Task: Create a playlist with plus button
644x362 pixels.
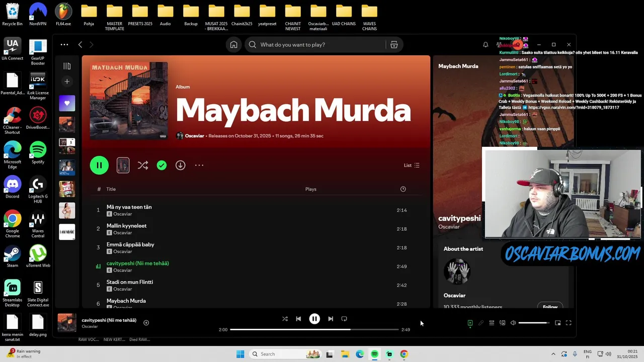Action: click(67, 81)
